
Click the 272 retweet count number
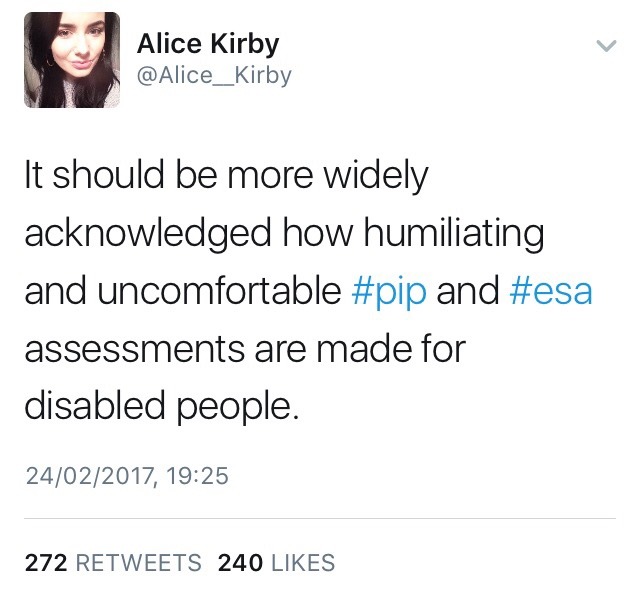45,563
